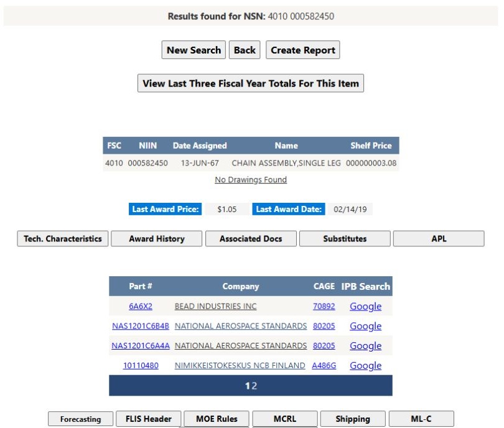504x428 pixels.
Task: Show the Associated Docs tab
Action: [x=251, y=239]
